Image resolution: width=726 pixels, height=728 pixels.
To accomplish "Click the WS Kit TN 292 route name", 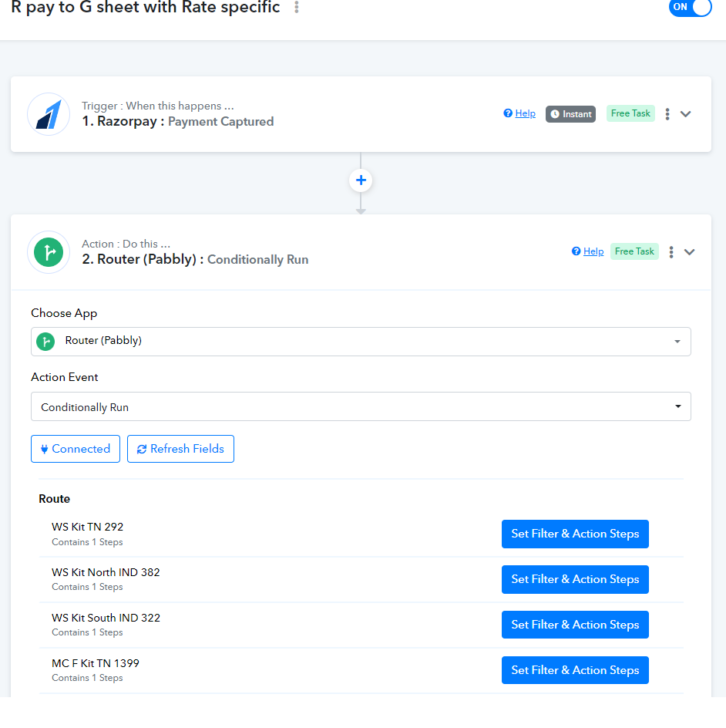I will 88,527.
